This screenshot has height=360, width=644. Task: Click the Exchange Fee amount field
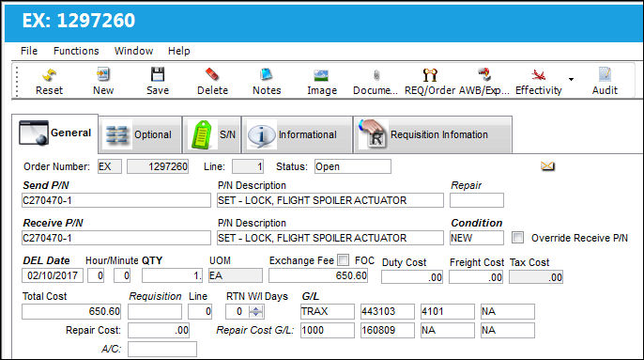318,275
